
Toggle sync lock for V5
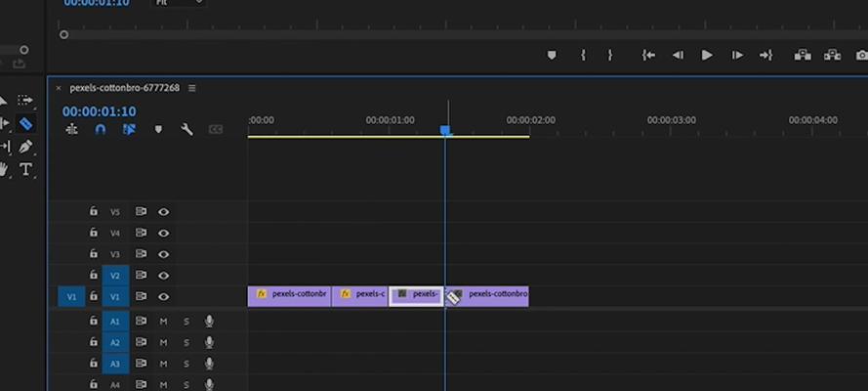point(142,211)
